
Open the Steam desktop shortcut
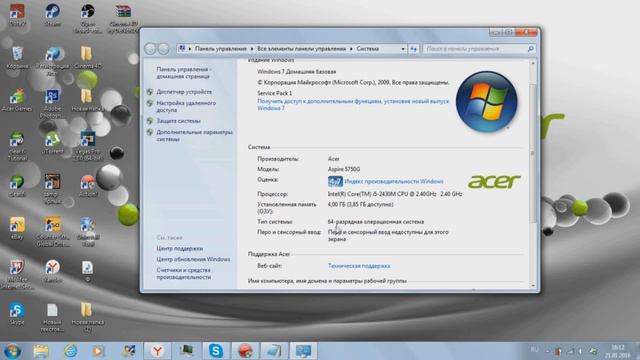(53, 15)
